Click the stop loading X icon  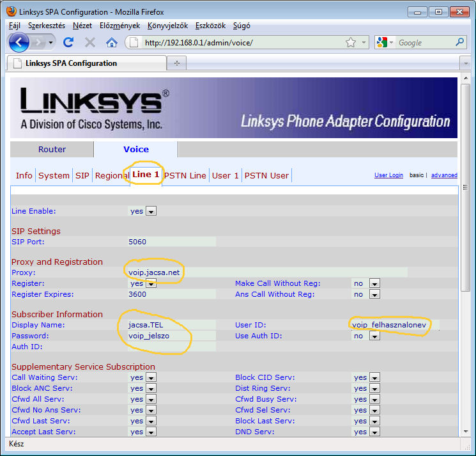pyautogui.click(x=90, y=42)
